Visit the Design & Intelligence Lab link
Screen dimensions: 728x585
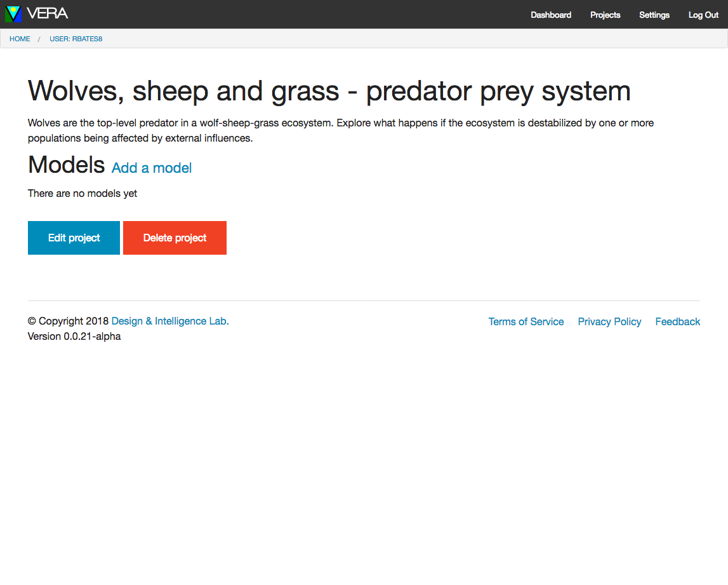170,321
